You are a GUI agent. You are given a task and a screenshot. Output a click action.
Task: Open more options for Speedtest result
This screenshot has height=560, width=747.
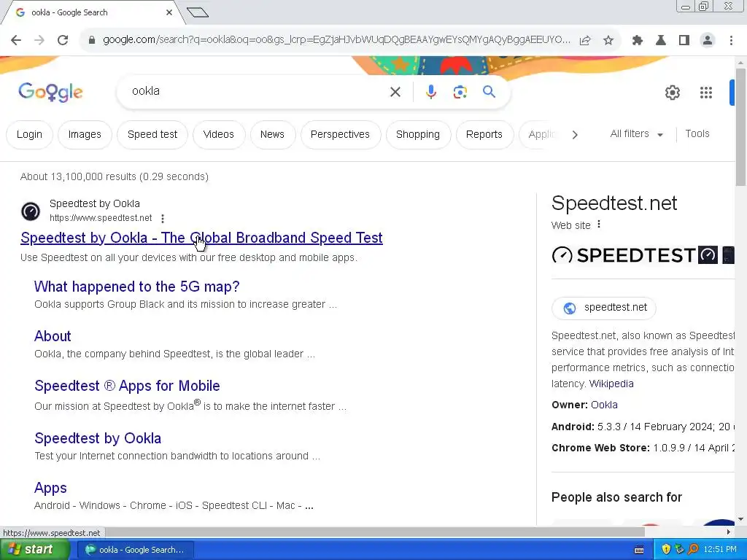coord(163,218)
